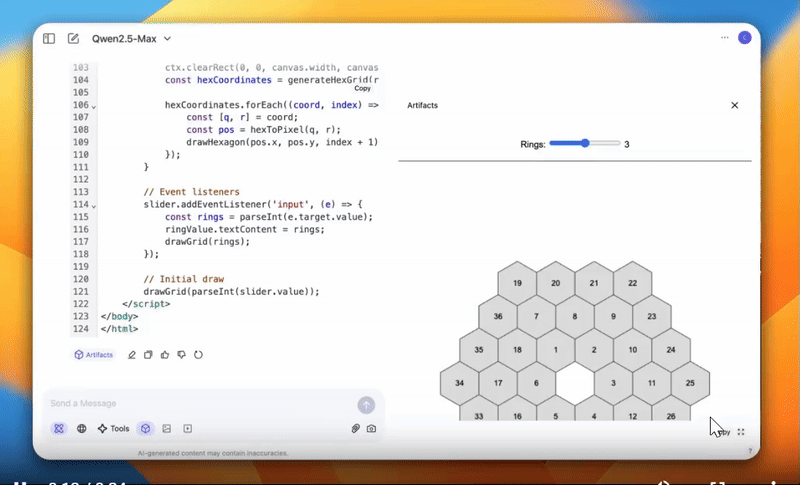The width and height of the screenshot is (800, 485).
Task: Select hexagon number 19
Action: (x=517, y=283)
